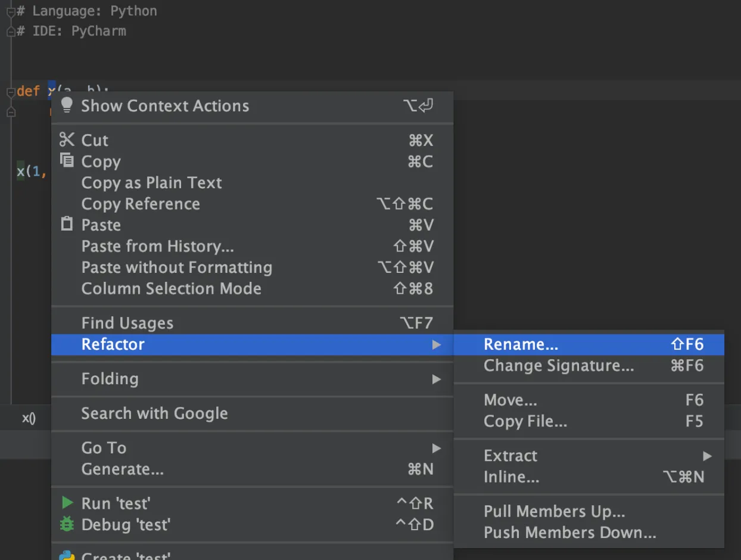Click the '# IDE: PyCharm' comment line
The width and height of the screenshot is (741, 560).
pyautogui.click(x=71, y=31)
